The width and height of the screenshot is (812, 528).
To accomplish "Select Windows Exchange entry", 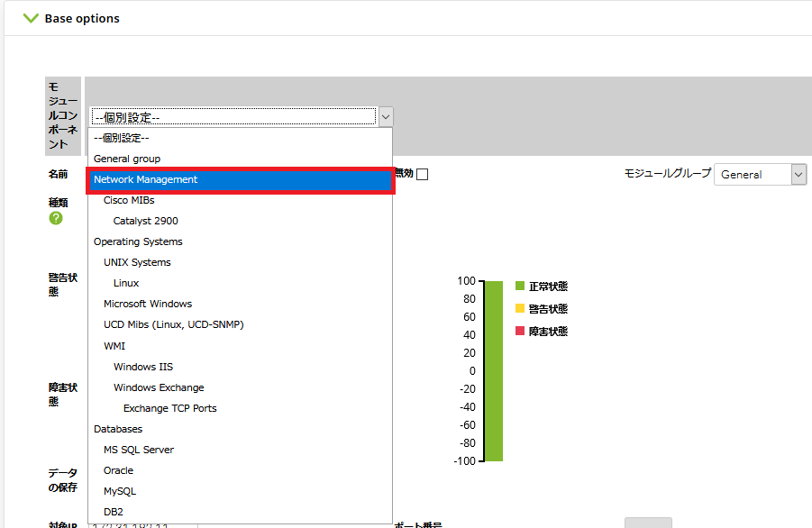I will [240, 387].
